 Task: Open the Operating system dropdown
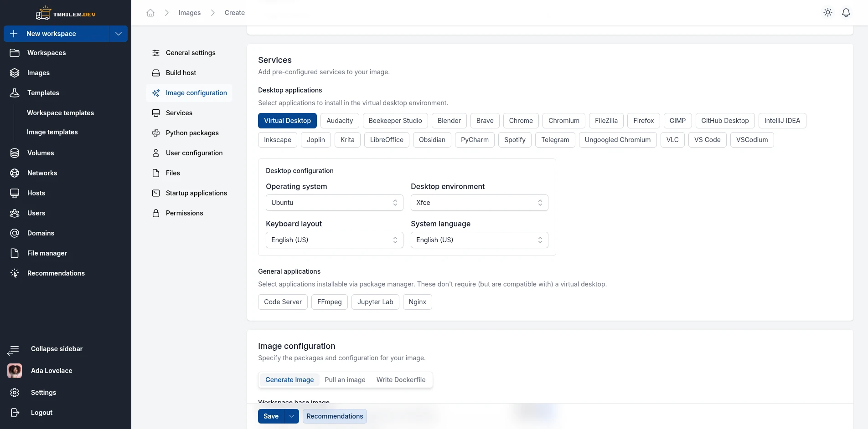click(x=335, y=203)
